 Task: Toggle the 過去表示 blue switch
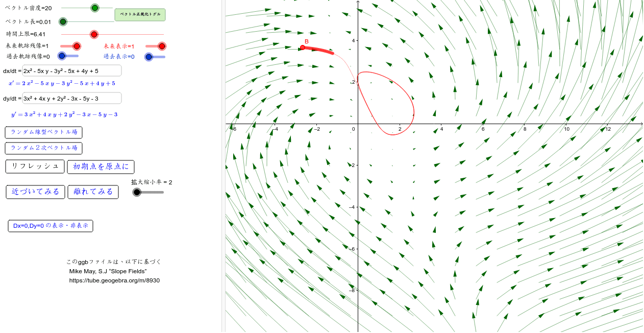point(148,57)
